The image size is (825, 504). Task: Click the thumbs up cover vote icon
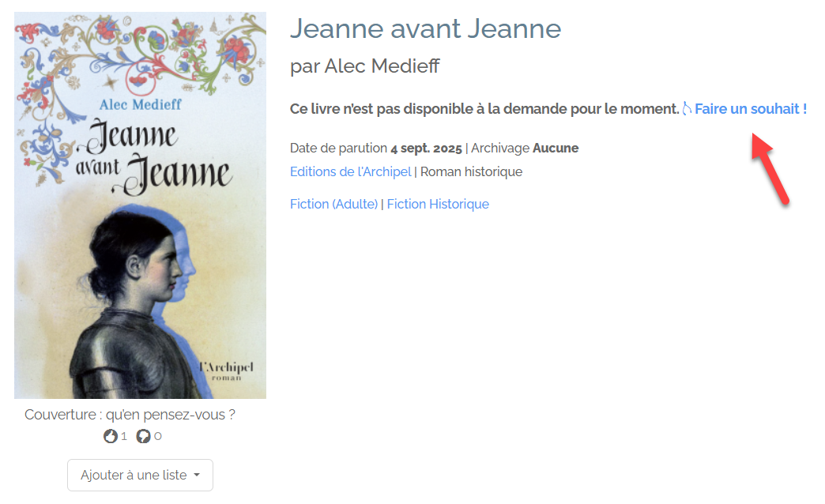point(111,436)
